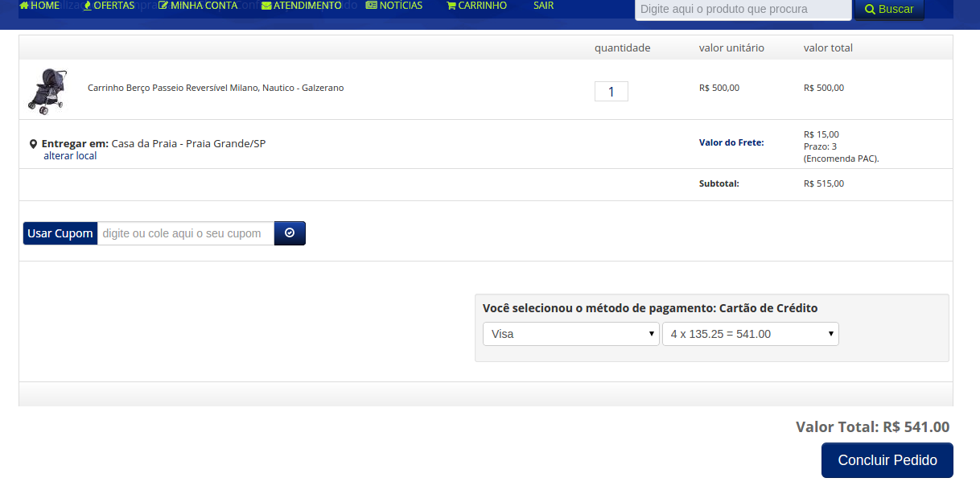Screen dimensions: 980x486
Task: Click the magnifier icon in the Buscar button
Action: [x=870, y=10]
